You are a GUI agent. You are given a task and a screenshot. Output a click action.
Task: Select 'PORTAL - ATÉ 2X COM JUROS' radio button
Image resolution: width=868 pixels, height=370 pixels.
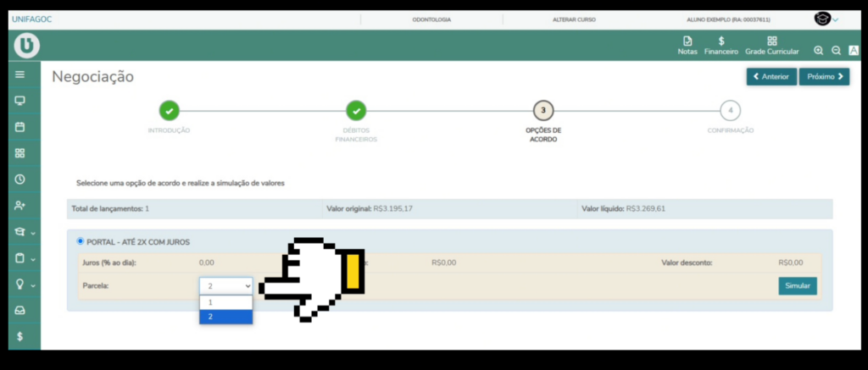point(81,242)
